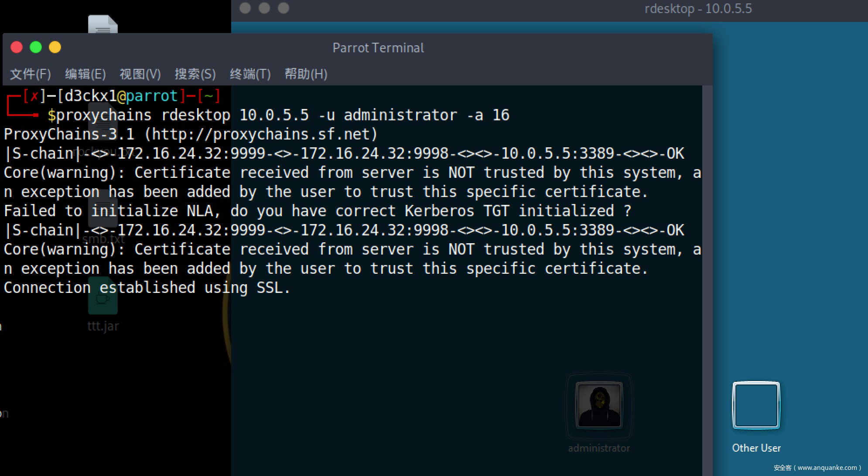Click the Parrot Terminal title bar
Screen dimensions: 868x476
(378, 48)
